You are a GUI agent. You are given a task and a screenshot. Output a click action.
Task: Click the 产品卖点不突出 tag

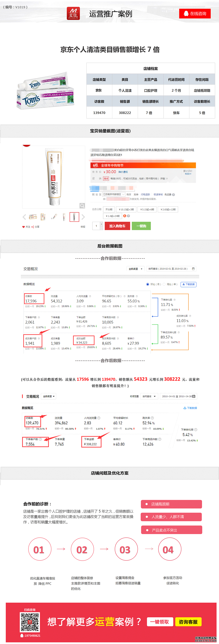pos(171,530)
